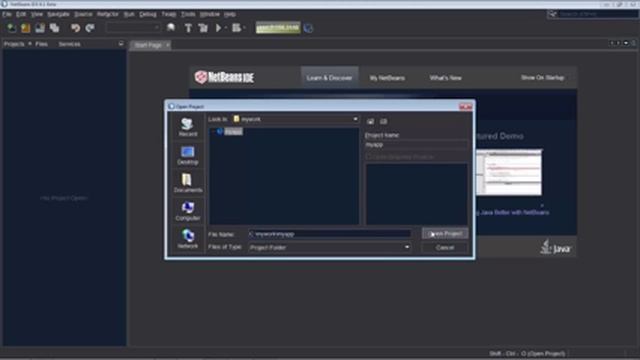Open the Profile Project dropdown arrow

click(x=244, y=28)
